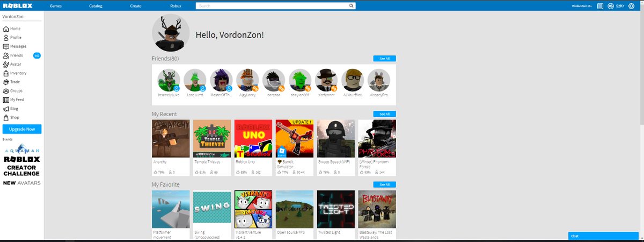644x242 pixels.
Task: Open friend AigyLacey's avatar
Action: point(247,80)
